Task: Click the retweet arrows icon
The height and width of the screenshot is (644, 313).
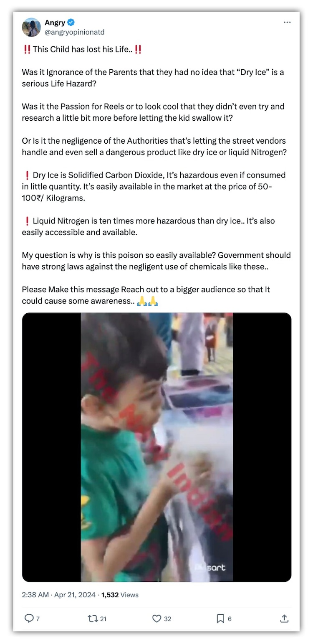Action: tap(93, 619)
